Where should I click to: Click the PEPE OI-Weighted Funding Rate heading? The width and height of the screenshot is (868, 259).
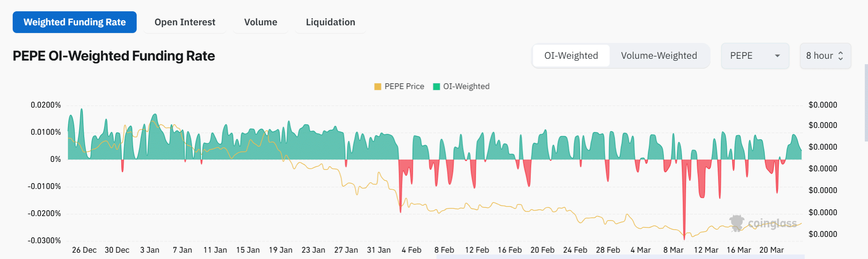(114, 56)
